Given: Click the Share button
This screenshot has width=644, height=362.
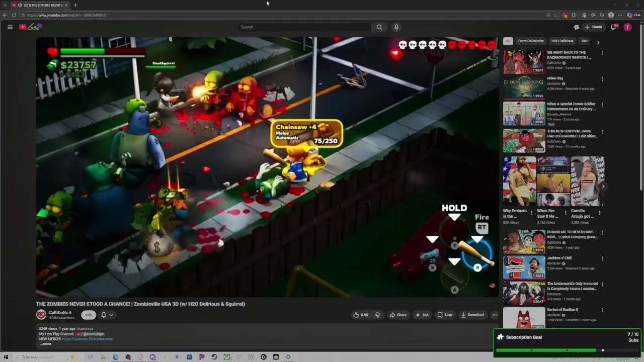Looking at the screenshot, I should (x=398, y=315).
